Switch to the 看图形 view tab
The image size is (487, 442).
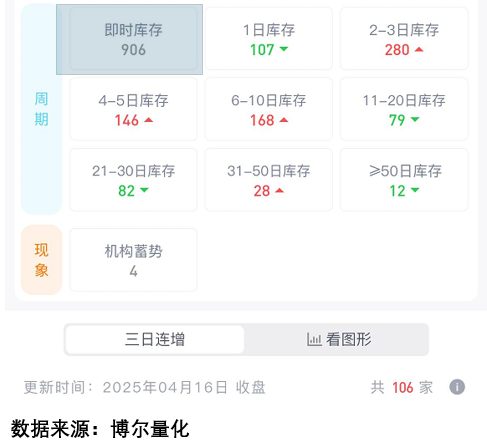coord(336,340)
